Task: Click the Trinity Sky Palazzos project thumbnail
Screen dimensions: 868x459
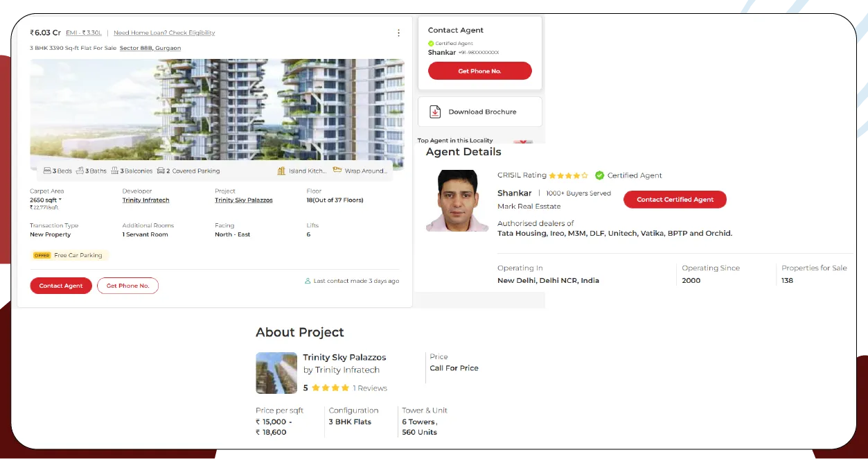Action: (276, 373)
